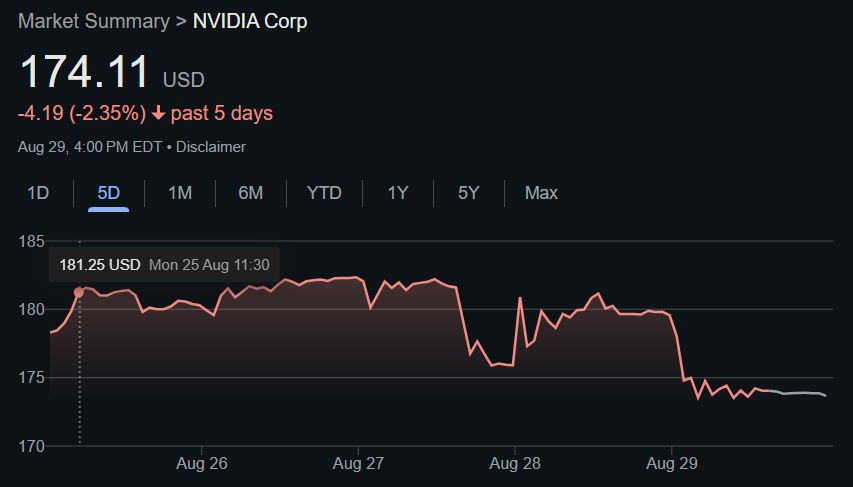Switch to the 1M chart range
853x487 pixels.
coord(180,193)
